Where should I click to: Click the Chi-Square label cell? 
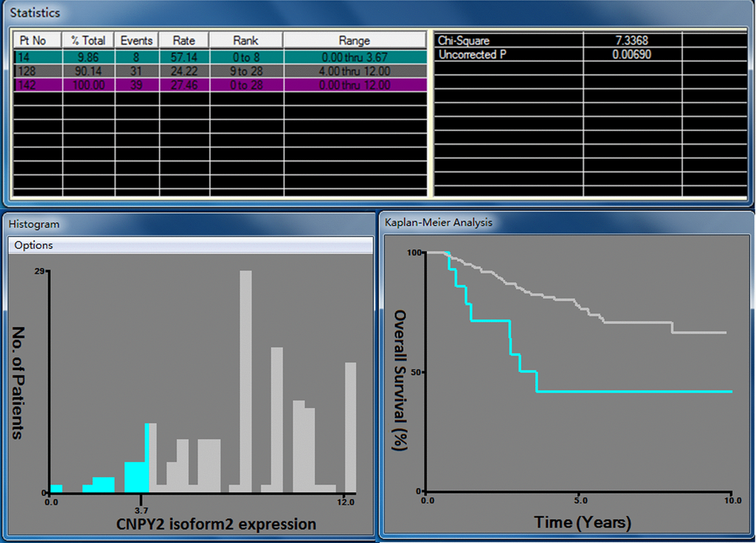point(464,42)
